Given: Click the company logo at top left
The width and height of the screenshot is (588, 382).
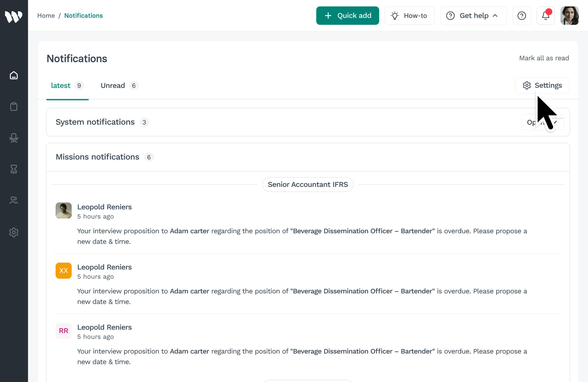Looking at the screenshot, I should [14, 16].
